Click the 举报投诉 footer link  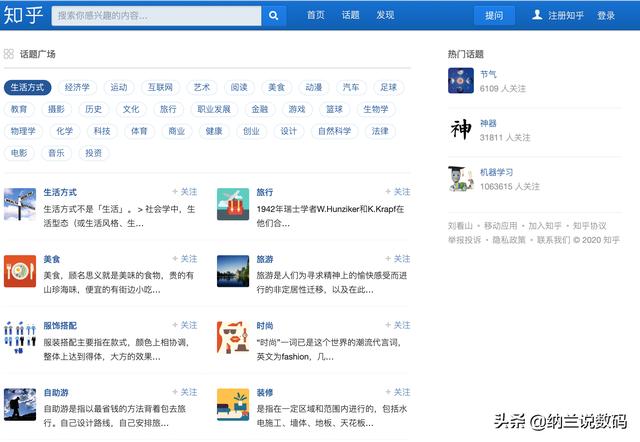[x=464, y=240]
